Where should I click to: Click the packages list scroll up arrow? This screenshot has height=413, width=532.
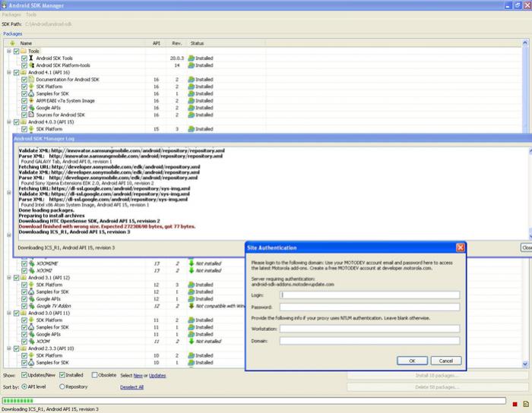coord(525,43)
